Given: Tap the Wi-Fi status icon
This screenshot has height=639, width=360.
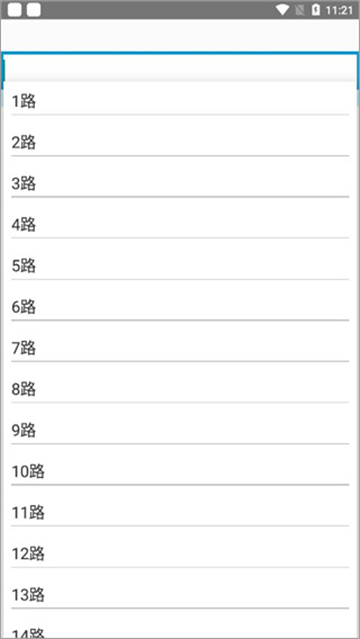Looking at the screenshot, I should 282,10.
